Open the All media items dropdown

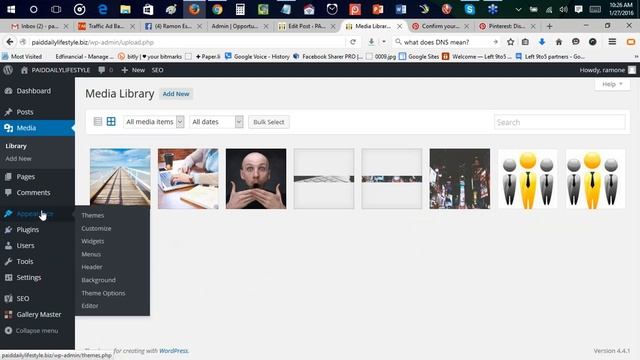click(153, 122)
